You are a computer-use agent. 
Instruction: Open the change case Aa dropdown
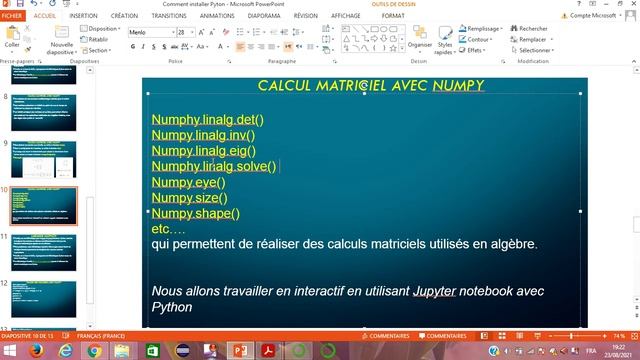pyautogui.click(x=202, y=47)
